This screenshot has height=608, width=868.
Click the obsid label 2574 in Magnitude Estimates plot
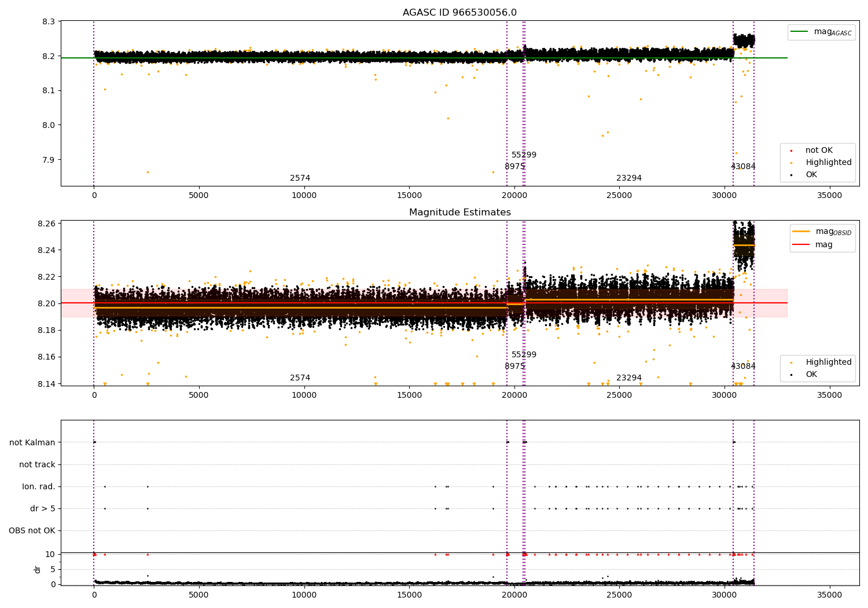[300, 378]
